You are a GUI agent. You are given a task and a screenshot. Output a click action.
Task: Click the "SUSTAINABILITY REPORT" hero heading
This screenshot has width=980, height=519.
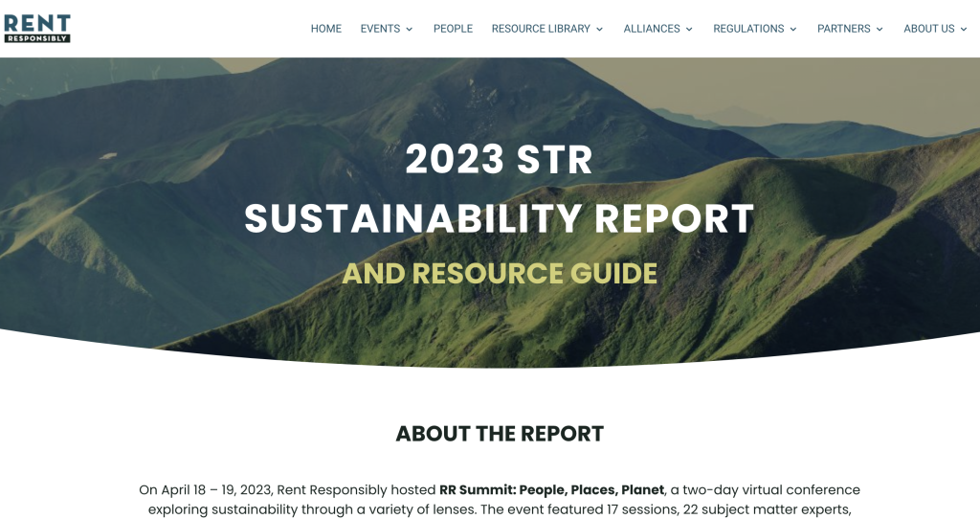coord(499,219)
